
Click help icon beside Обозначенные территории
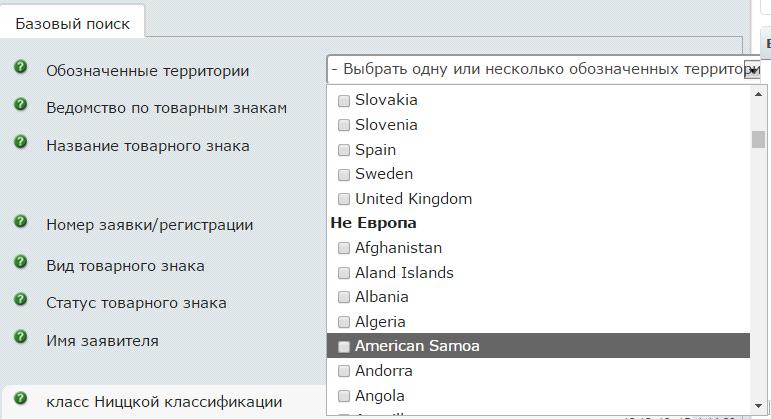20,67
